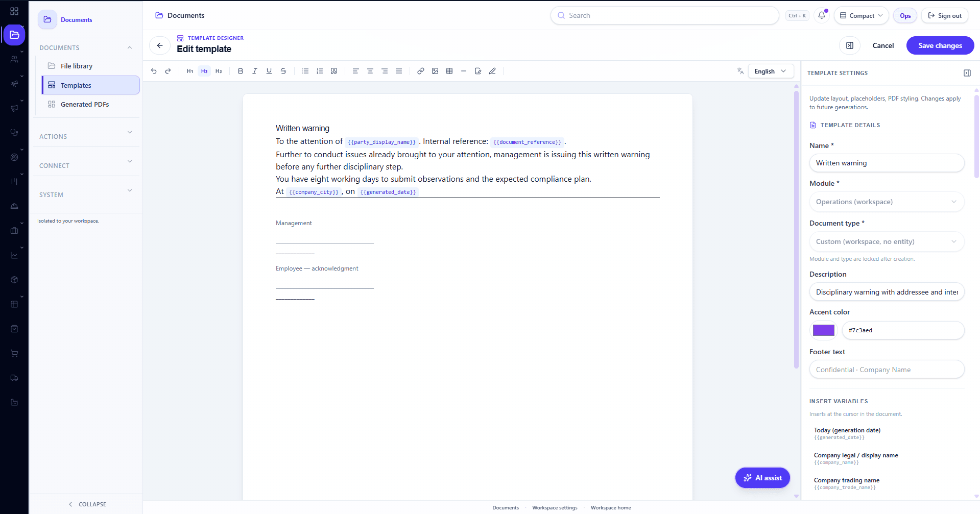This screenshot has width=980, height=514.
Task: Open the megaphone marketing module in left rail
Action: [x=14, y=108]
